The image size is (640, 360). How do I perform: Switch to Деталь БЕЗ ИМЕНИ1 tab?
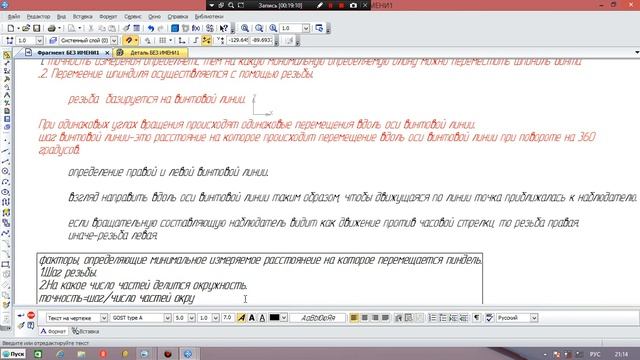click(x=155, y=53)
